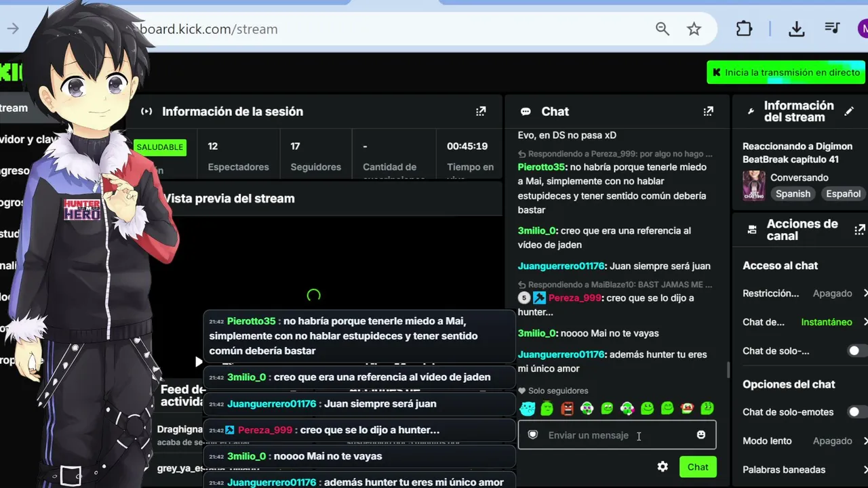This screenshot has height=488, width=868.
Task: Click the Pereza_999 message in overlay chat
Action: click(359, 430)
